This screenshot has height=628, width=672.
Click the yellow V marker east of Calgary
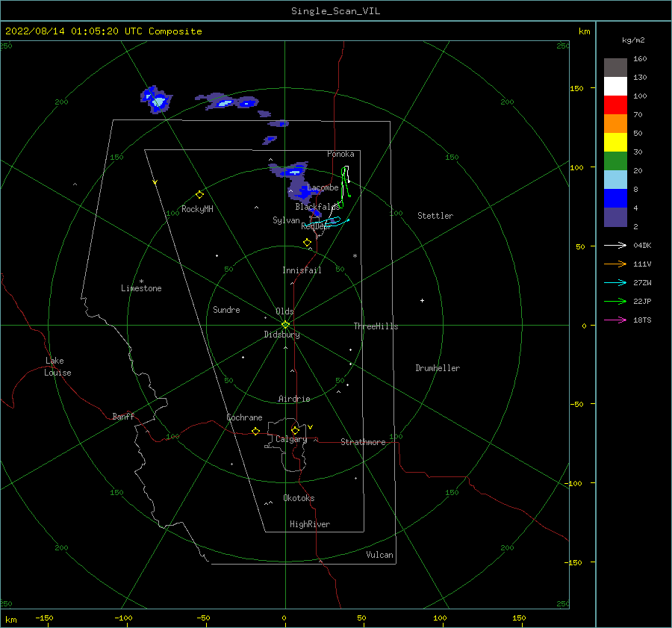point(310,427)
